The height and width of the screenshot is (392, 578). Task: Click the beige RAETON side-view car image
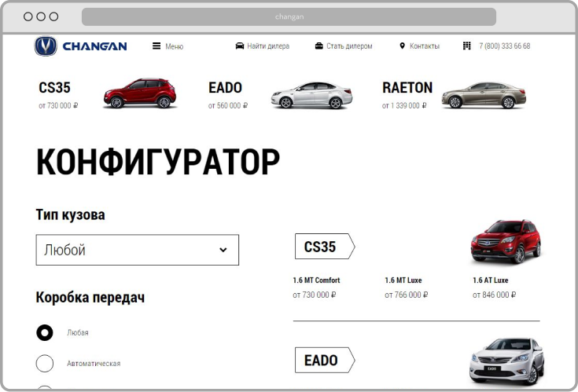pos(484,95)
